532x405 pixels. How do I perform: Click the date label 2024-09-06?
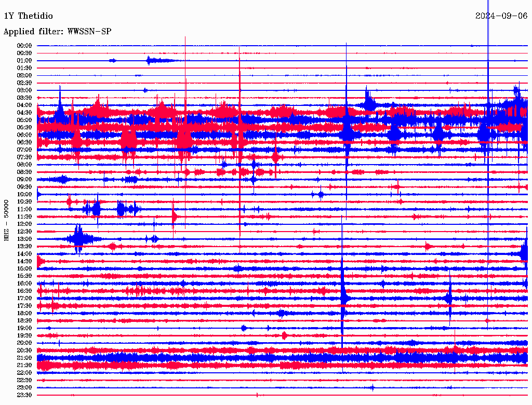click(501, 16)
